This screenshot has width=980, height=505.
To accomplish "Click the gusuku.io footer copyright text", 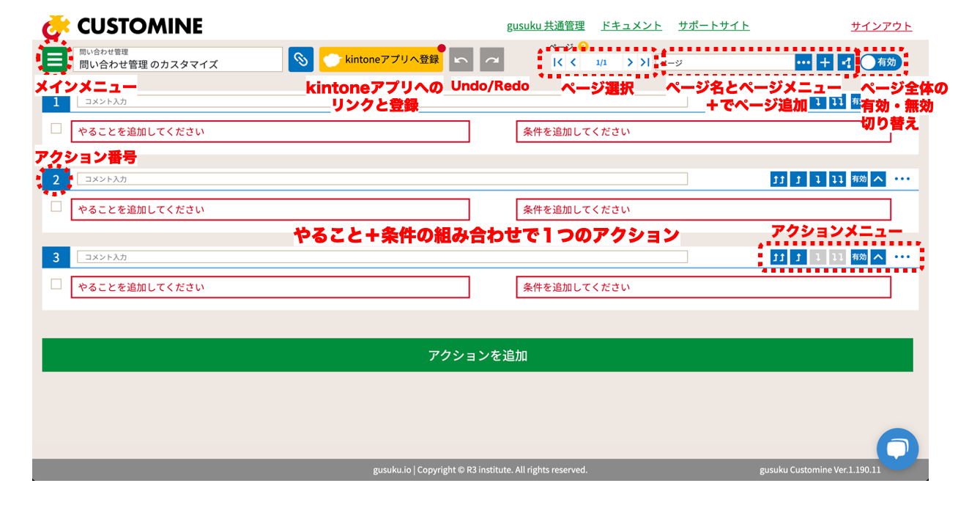I will tap(480, 470).
